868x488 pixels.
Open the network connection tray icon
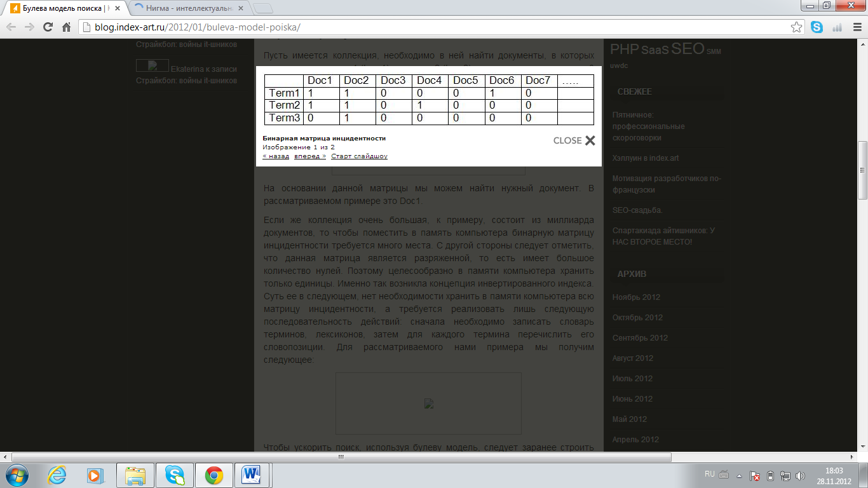click(785, 475)
